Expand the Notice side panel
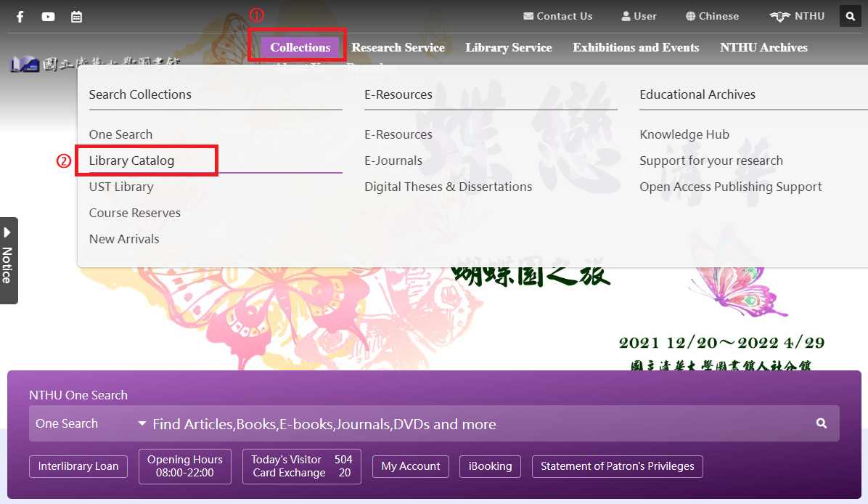 8,260
